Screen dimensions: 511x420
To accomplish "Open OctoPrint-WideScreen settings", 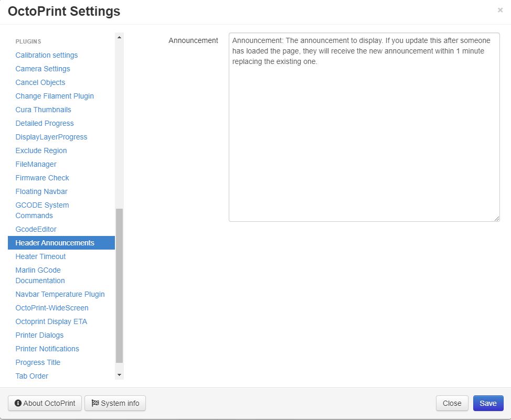I will click(52, 308).
